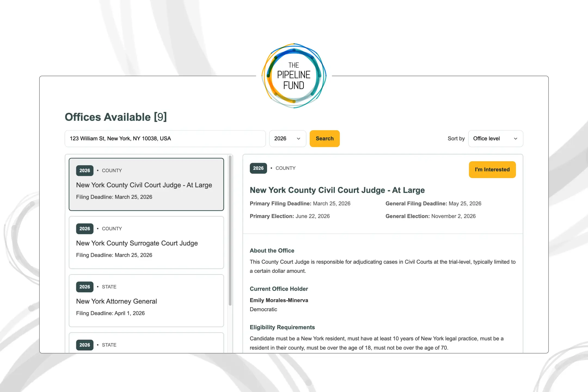Select New York County Civil Court Judge card
The height and width of the screenshot is (392, 588).
point(146,184)
